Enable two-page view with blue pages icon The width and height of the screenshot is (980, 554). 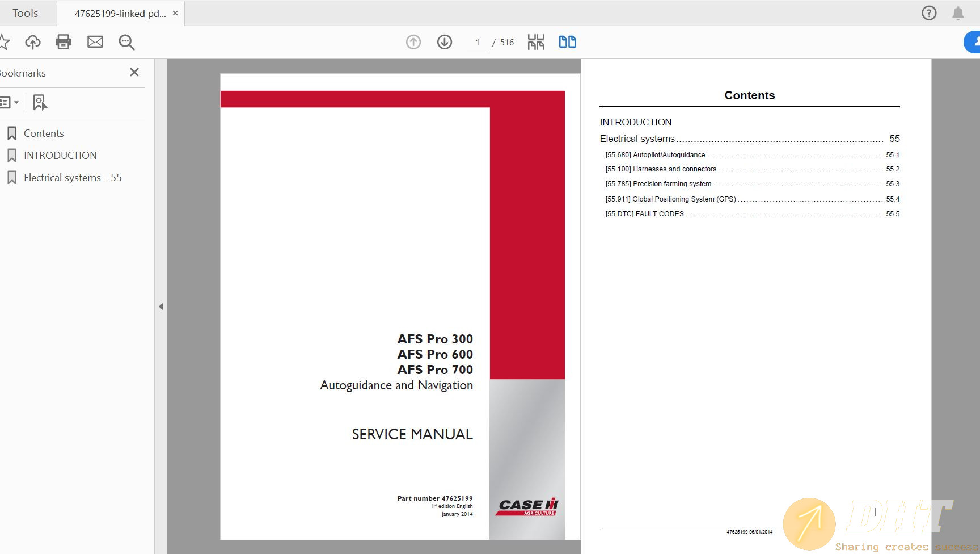[x=567, y=42]
